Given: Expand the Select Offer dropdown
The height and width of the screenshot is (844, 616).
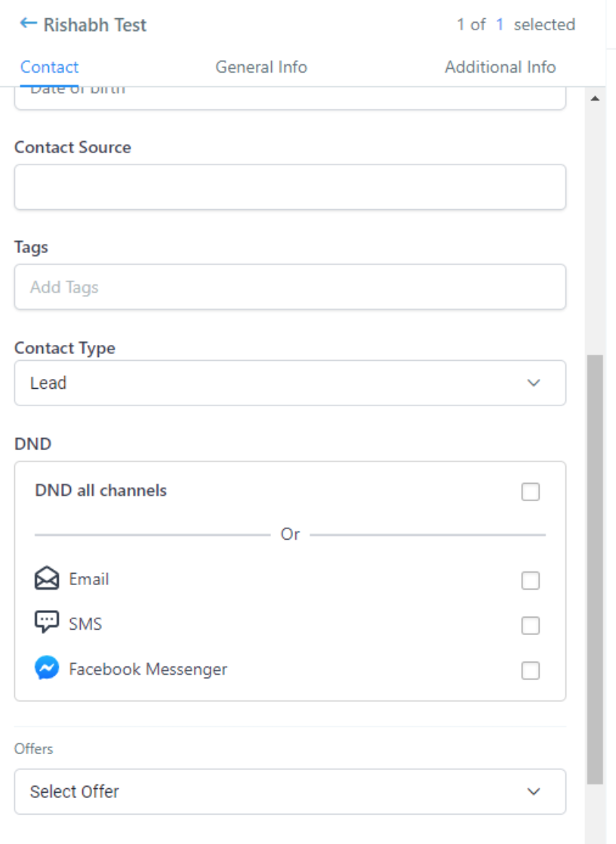Looking at the screenshot, I should pyautogui.click(x=290, y=792).
